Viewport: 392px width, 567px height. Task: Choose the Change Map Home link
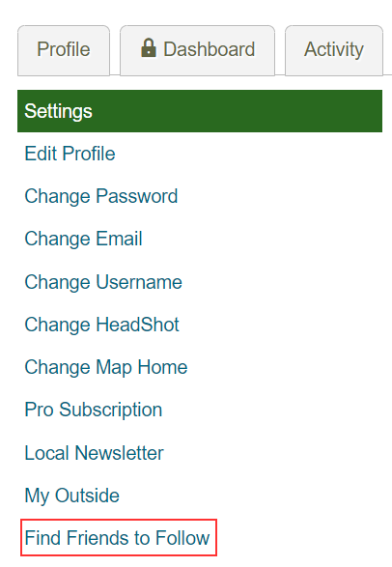click(x=106, y=367)
